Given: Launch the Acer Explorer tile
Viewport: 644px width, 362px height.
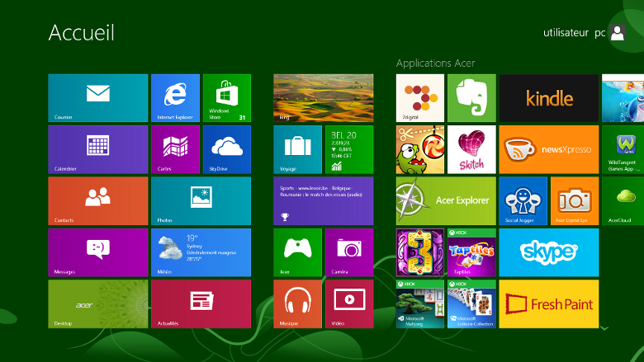Looking at the screenshot, I should (x=446, y=201).
